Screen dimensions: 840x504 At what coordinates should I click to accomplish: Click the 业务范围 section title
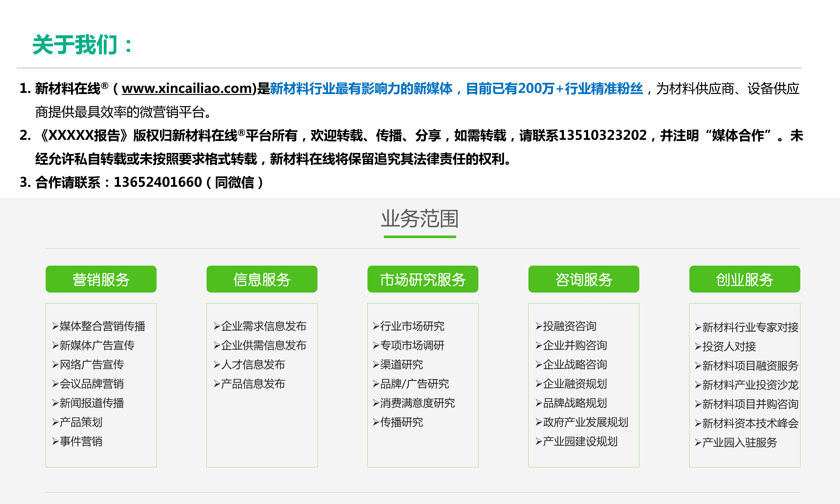tap(420, 218)
